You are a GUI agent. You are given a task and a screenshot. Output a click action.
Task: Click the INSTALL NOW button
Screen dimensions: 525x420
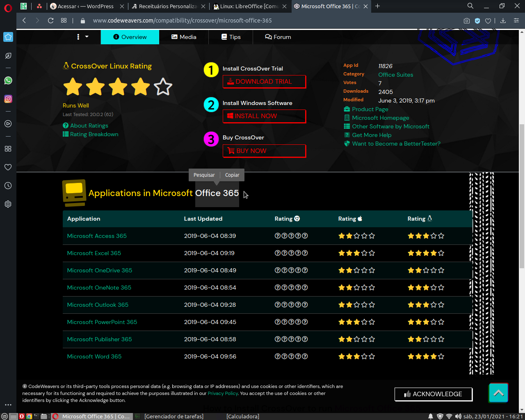(264, 116)
